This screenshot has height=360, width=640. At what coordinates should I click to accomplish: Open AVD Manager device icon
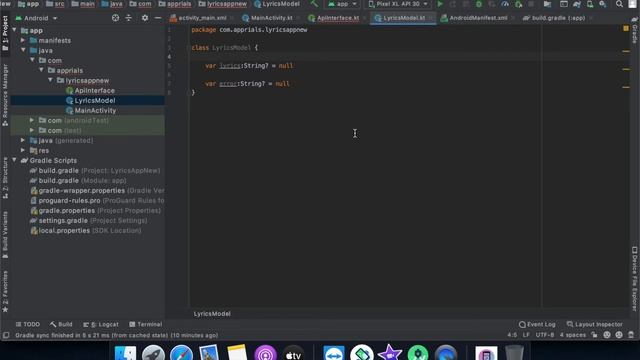(x=590, y=4)
